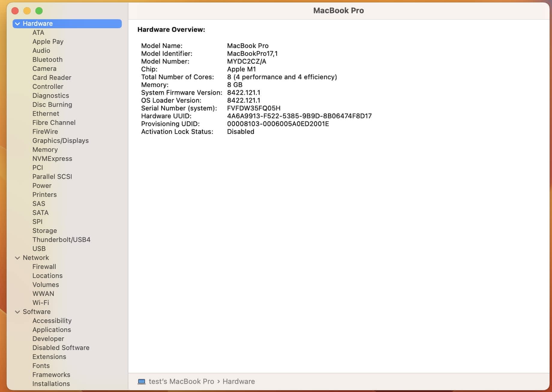
Task: Click the laptop icon in the path bar
Action: coord(141,381)
